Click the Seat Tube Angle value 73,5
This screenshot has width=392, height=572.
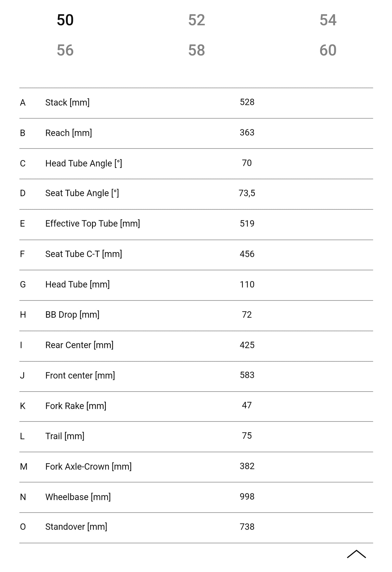coord(247,193)
